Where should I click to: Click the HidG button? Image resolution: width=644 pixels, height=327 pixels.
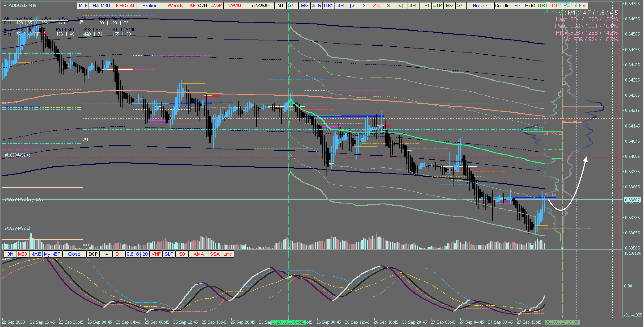(x=530, y=6)
